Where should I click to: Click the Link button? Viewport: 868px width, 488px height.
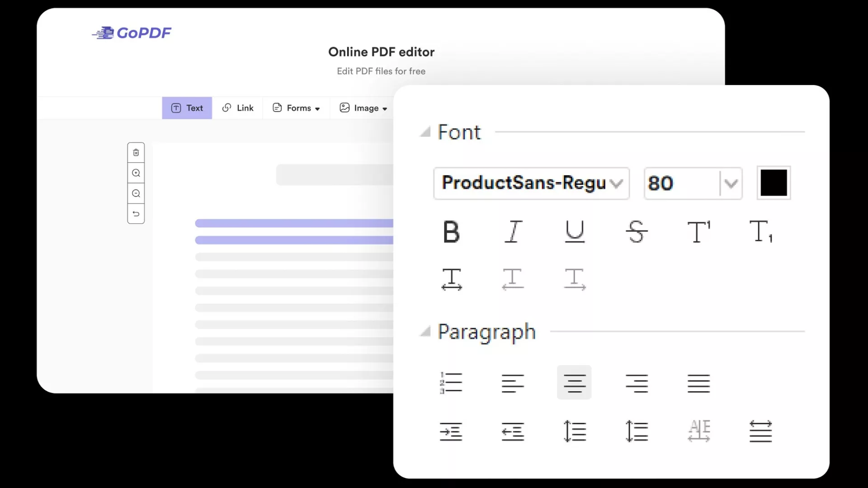238,108
